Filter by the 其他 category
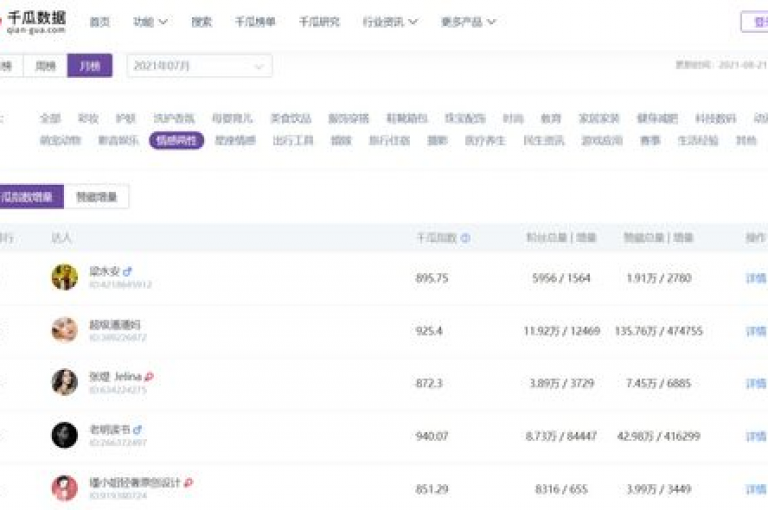Viewport: 768px width, 510px height. point(746,141)
